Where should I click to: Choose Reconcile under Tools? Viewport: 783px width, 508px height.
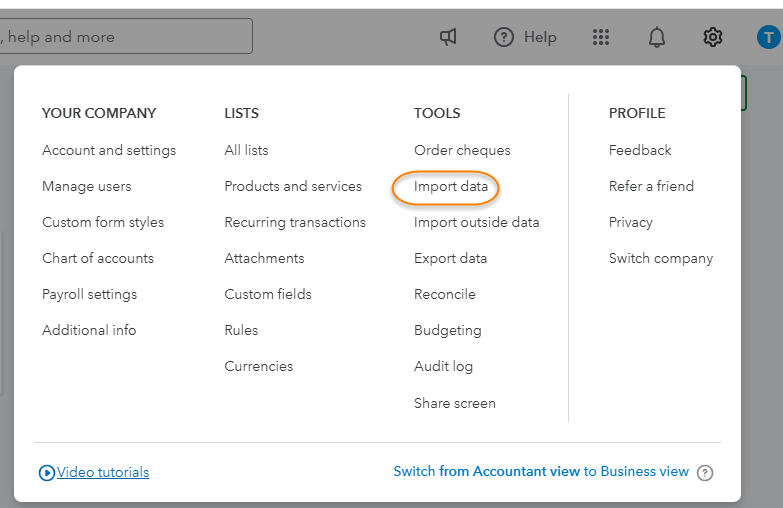(445, 294)
